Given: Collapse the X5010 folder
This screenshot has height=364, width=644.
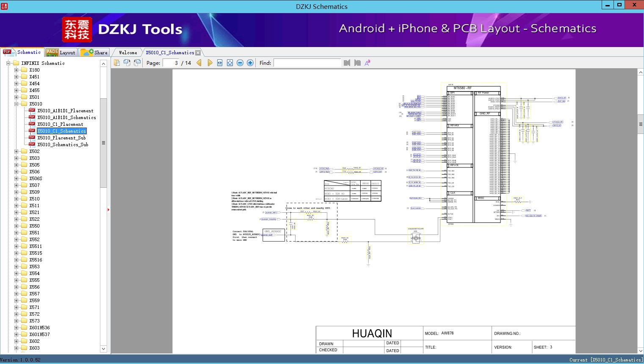Looking at the screenshot, I should coord(16,104).
